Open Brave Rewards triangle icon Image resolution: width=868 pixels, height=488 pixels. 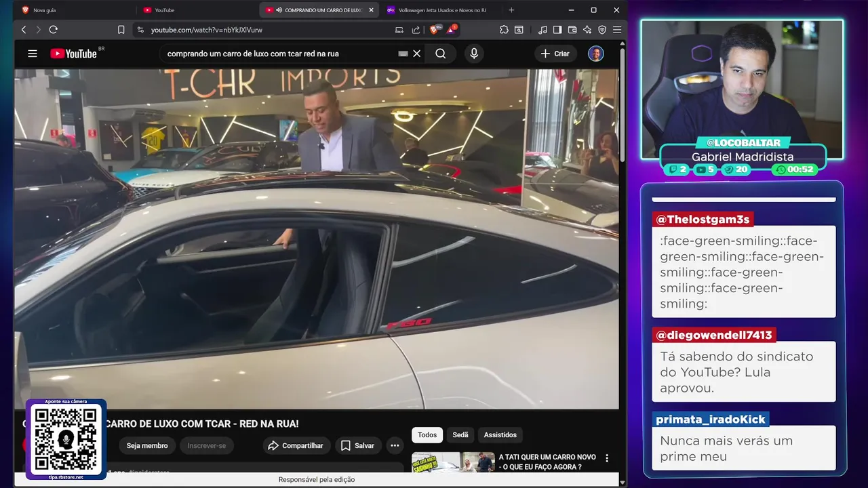click(451, 30)
